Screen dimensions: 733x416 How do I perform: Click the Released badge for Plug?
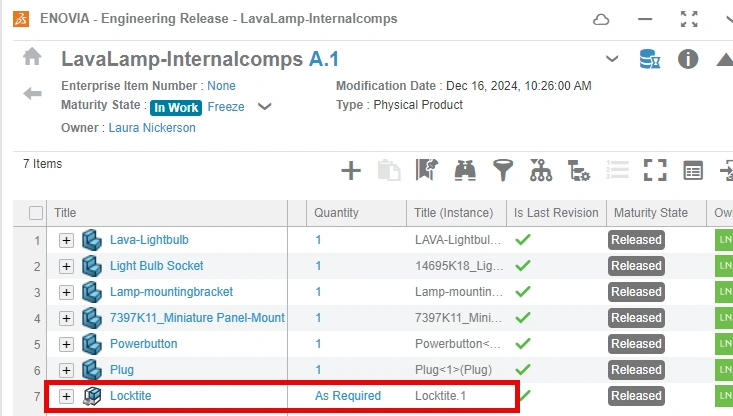pos(636,370)
